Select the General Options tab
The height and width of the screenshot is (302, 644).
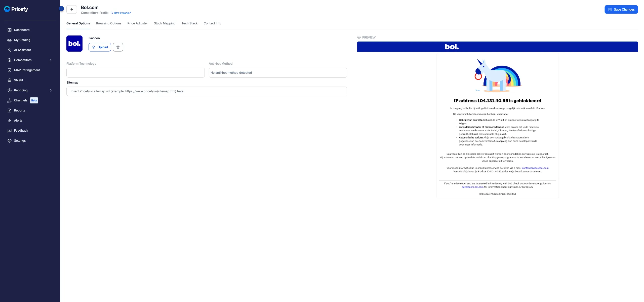coord(78,23)
